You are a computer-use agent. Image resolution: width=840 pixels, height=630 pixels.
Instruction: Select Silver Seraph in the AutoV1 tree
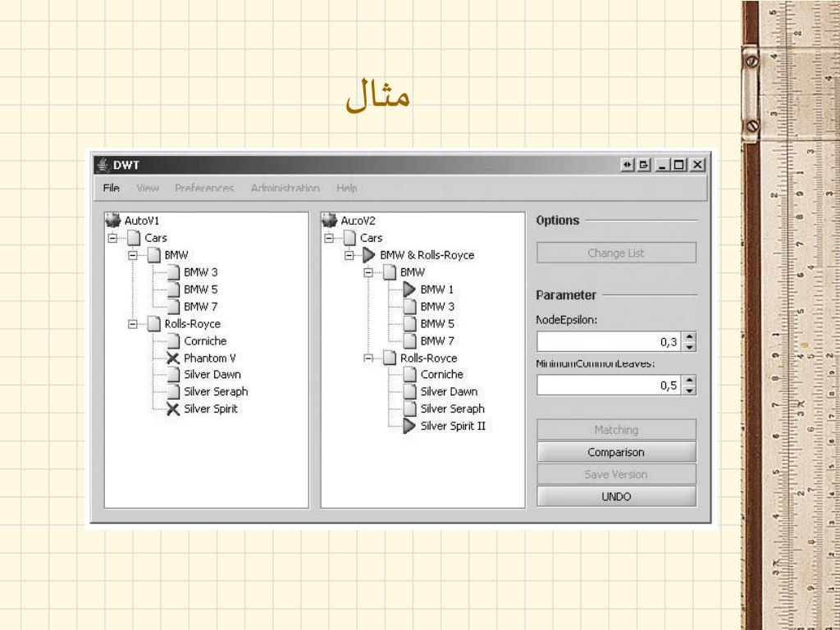(216, 391)
